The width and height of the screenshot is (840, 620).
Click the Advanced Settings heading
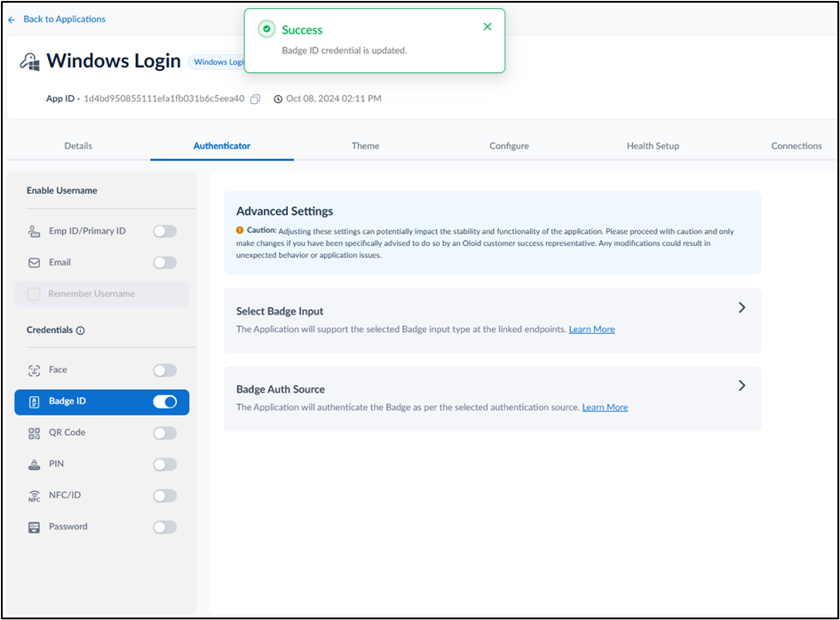pyautogui.click(x=284, y=211)
